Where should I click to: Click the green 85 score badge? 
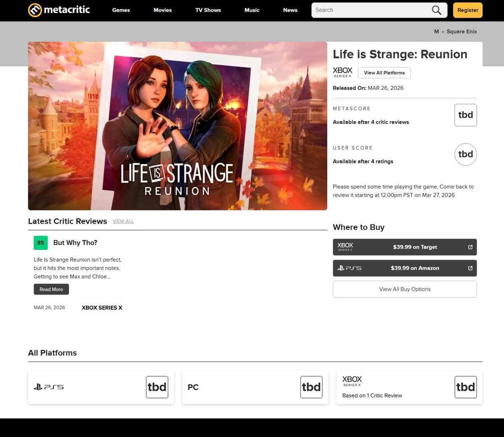pyautogui.click(x=41, y=243)
